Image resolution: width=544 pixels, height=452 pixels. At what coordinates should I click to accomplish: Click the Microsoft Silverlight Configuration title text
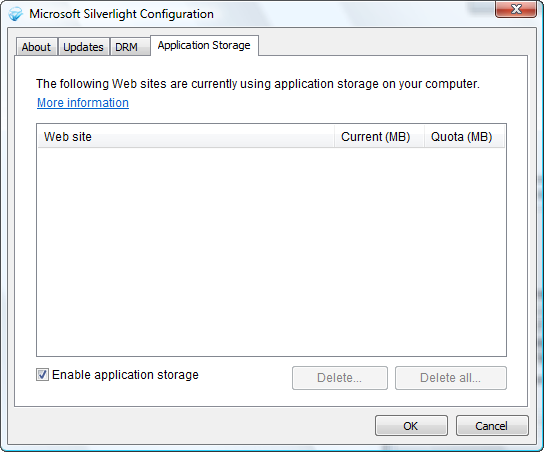click(121, 14)
